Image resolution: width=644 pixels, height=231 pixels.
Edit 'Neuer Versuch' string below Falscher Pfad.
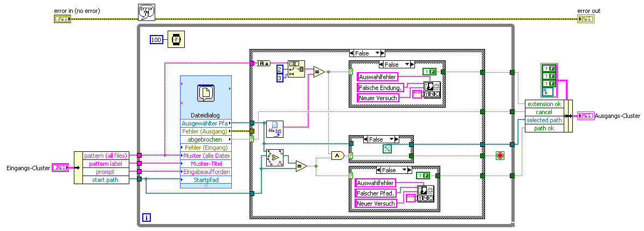click(376, 204)
